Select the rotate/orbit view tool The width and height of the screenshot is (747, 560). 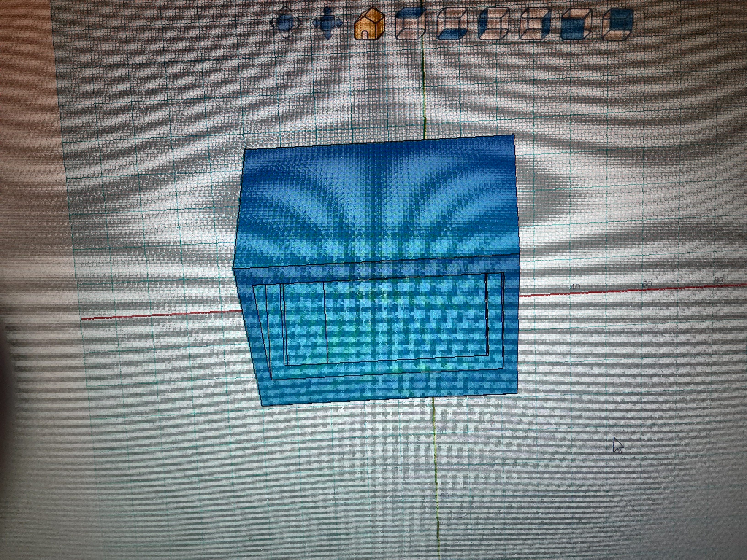[286, 23]
